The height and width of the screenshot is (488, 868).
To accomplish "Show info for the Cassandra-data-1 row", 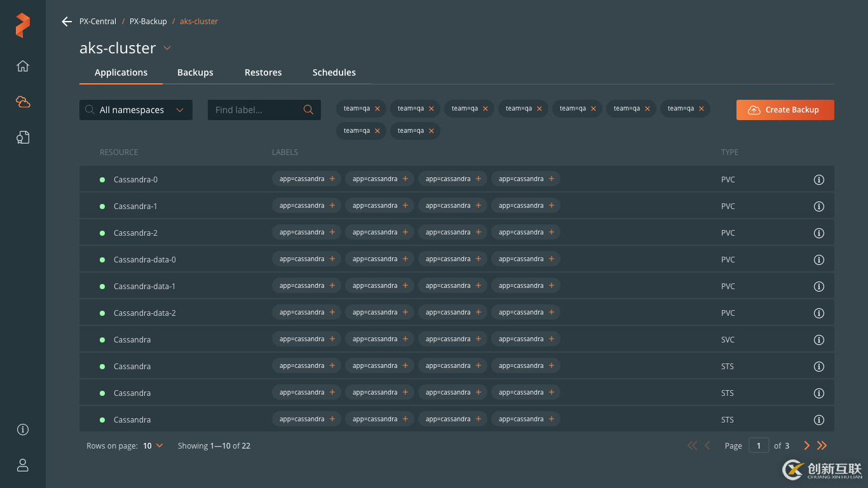I will point(819,287).
